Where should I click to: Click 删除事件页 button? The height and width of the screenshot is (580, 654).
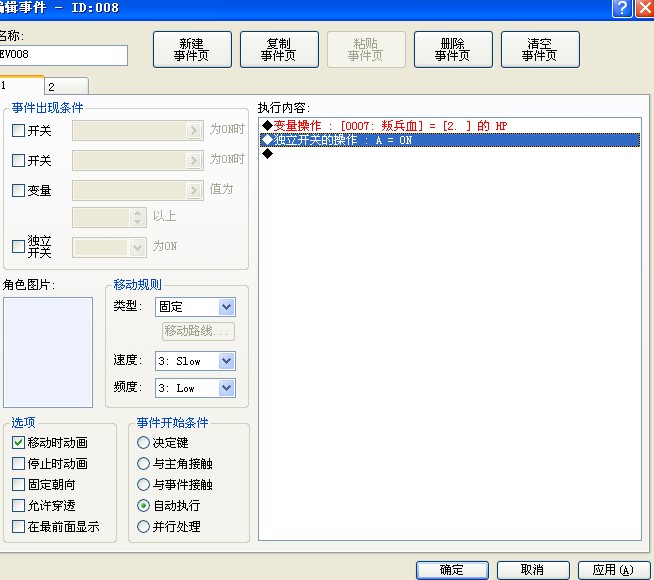453,49
